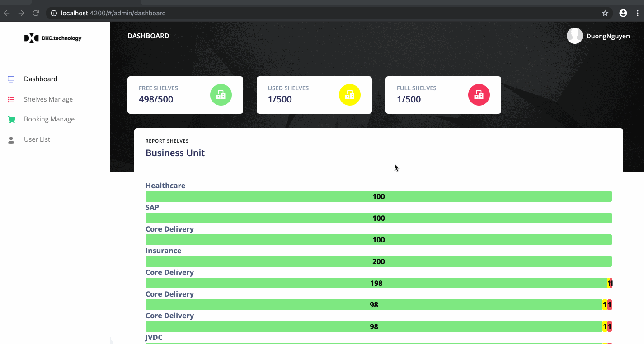Click the DuongNguyen avatar picture
644x344 pixels.
(x=575, y=36)
